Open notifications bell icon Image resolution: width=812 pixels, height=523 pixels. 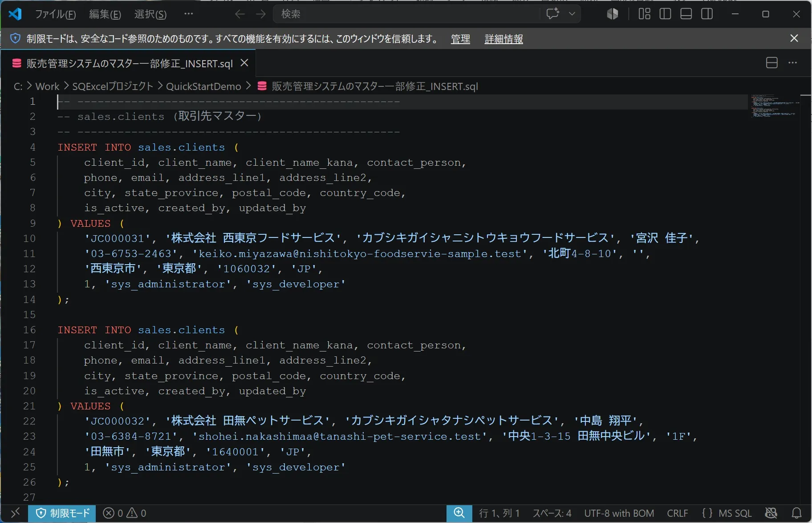click(796, 513)
